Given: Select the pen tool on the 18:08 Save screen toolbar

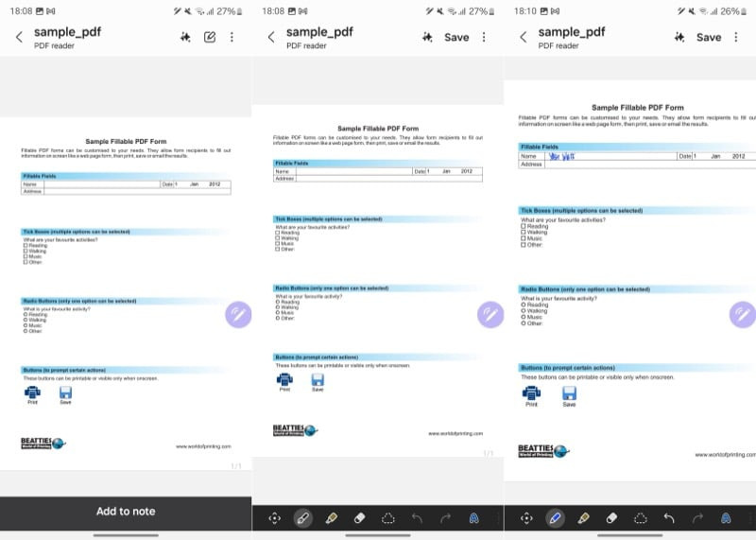Looking at the screenshot, I should click(302, 518).
